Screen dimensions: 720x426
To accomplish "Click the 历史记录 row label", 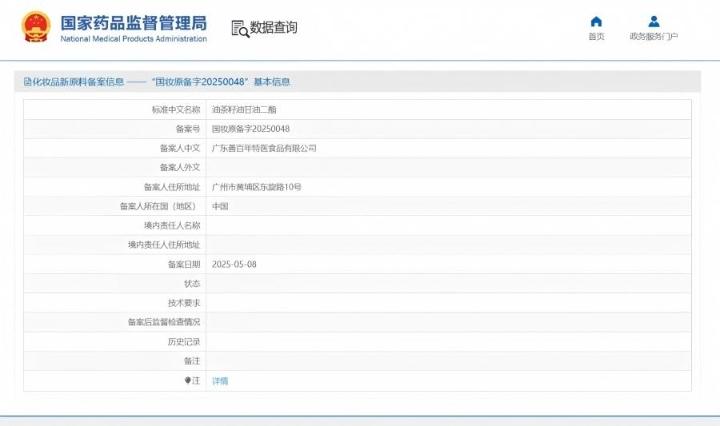I will [x=184, y=342].
